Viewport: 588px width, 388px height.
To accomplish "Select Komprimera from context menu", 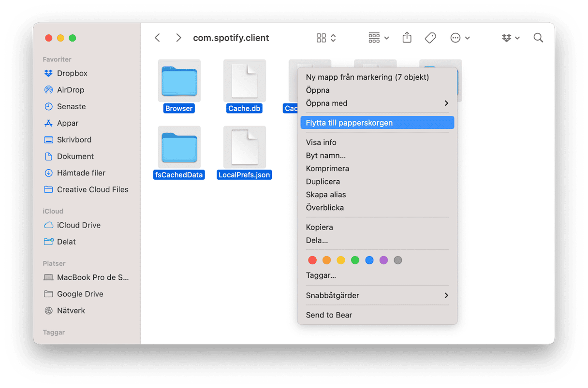I will tap(327, 169).
